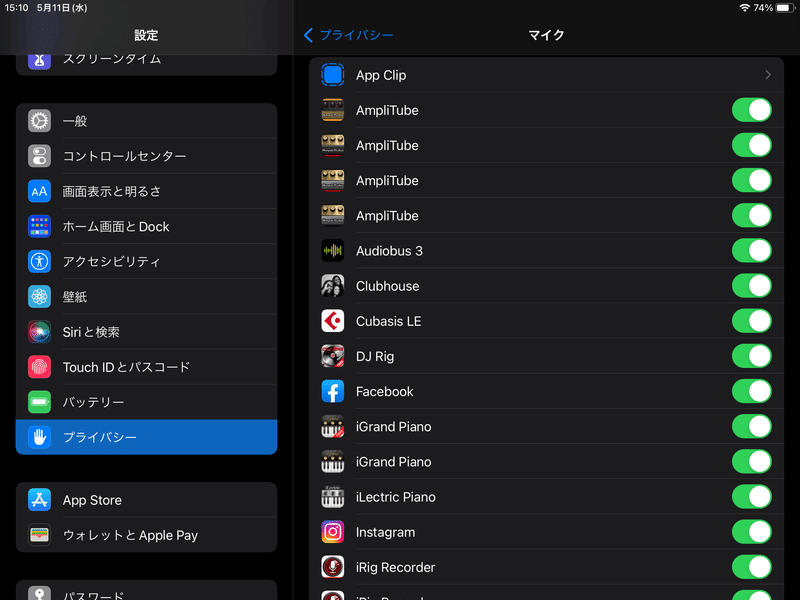This screenshot has height=600, width=800.
Task: Tap the Clubhouse app icon
Action: coord(333,286)
